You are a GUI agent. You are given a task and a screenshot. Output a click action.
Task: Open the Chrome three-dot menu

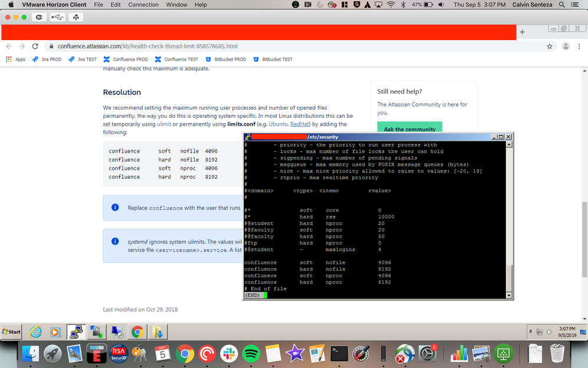[x=579, y=46]
